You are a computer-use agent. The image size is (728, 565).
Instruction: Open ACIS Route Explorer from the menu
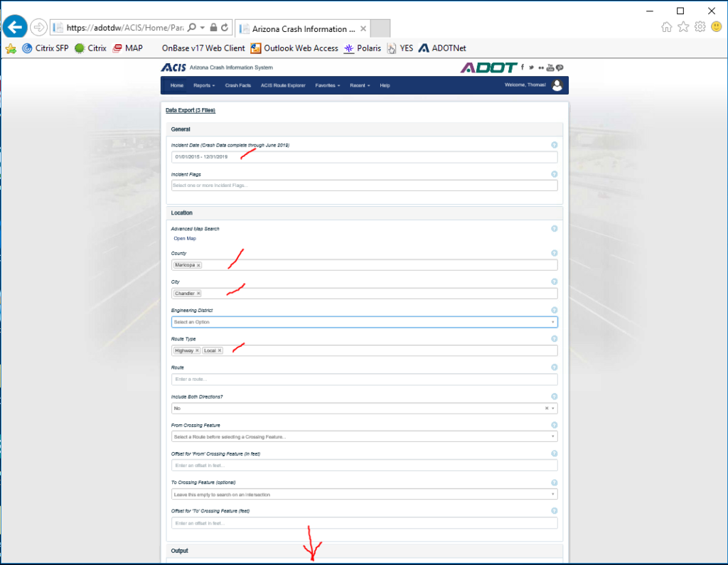282,85
